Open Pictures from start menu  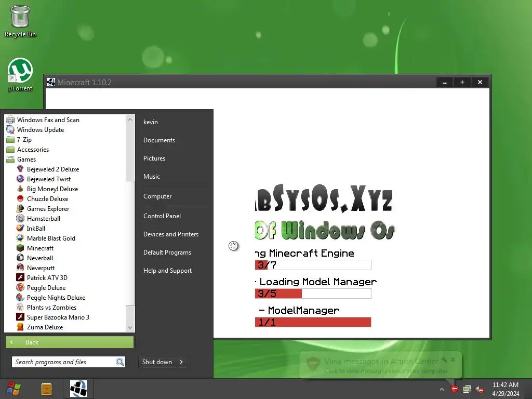[x=154, y=158]
